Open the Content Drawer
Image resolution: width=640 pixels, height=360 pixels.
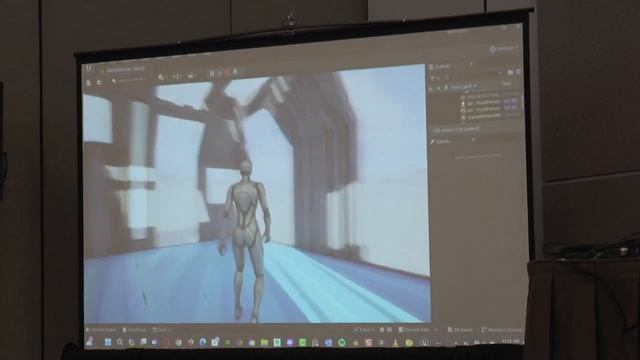pos(101,330)
